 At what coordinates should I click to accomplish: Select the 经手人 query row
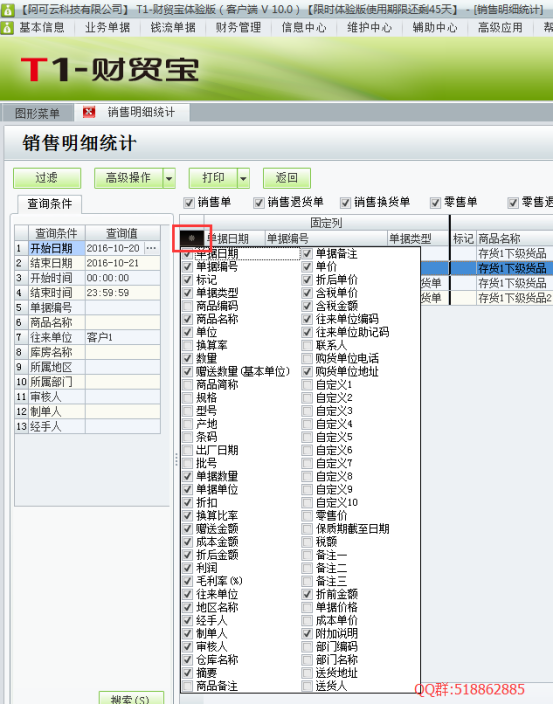[88, 426]
